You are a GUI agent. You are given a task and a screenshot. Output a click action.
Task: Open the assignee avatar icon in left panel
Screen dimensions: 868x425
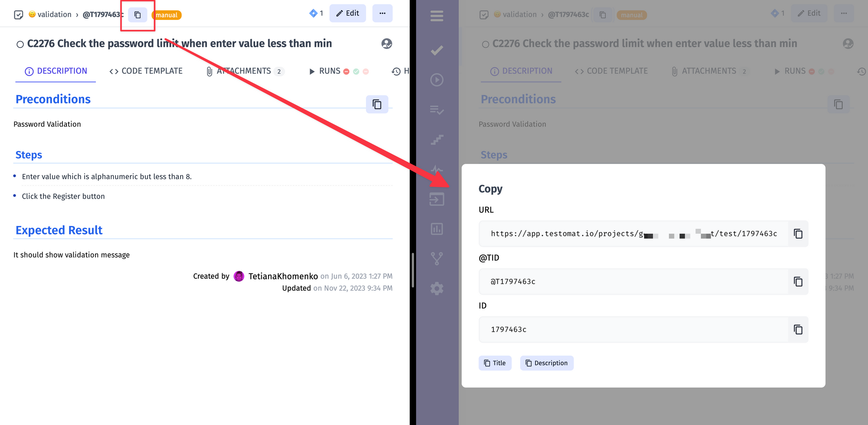coord(387,44)
